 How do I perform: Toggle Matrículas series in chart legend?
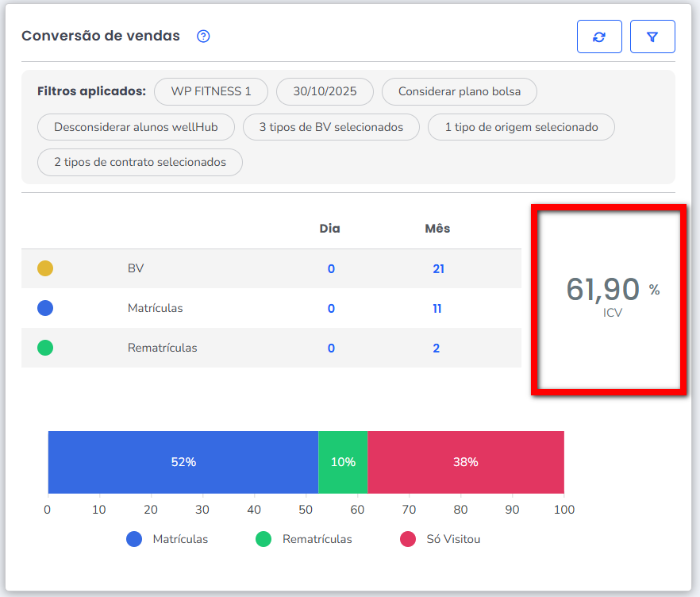[x=167, y=539]
